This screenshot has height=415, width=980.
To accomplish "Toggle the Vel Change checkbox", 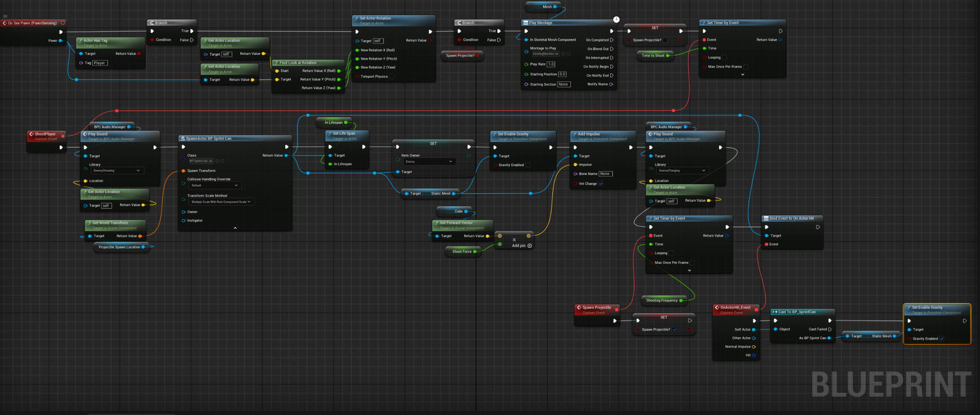I will point(601,184).
